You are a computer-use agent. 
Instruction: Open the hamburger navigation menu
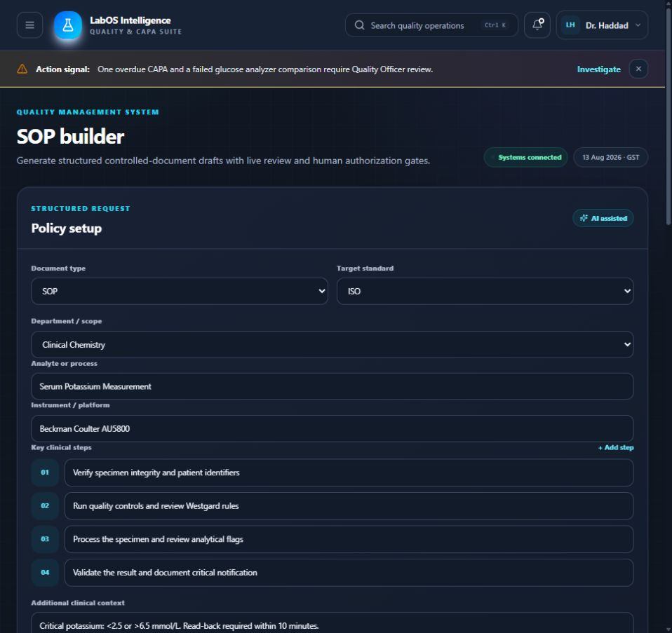pyautogui.click(x=29, y=25)
